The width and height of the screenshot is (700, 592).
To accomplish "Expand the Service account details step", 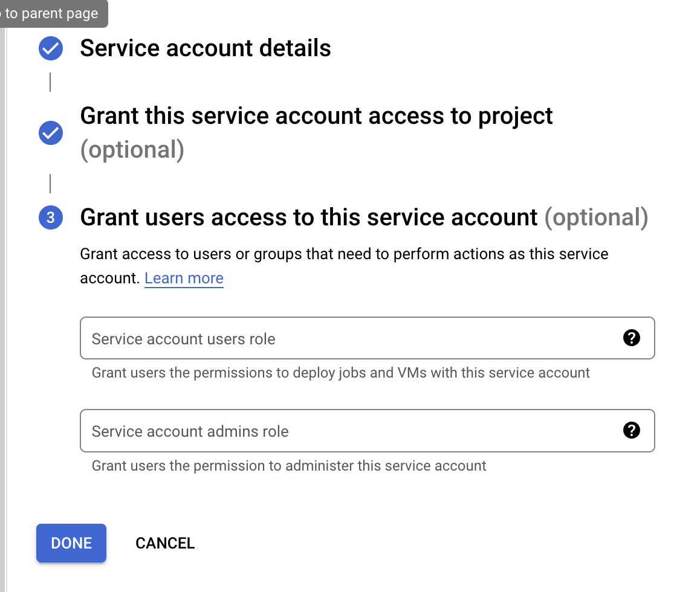I will point(206,48).
